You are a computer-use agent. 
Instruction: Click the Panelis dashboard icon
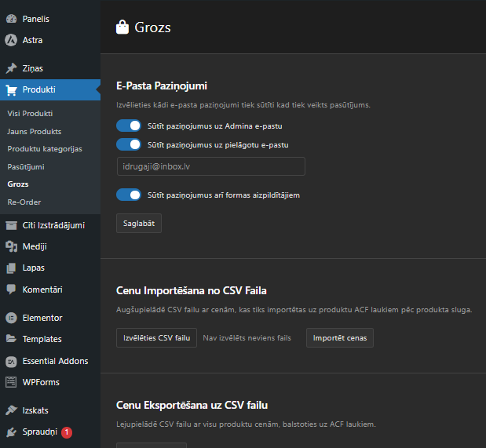(x=12, y=19)
